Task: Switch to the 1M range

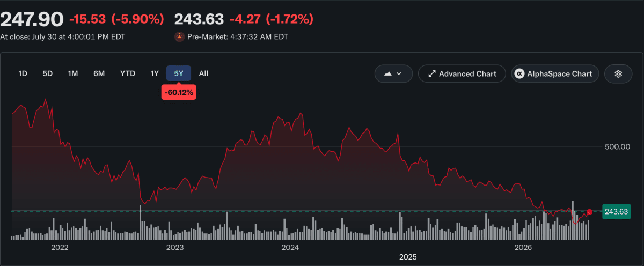Action: 73,73
